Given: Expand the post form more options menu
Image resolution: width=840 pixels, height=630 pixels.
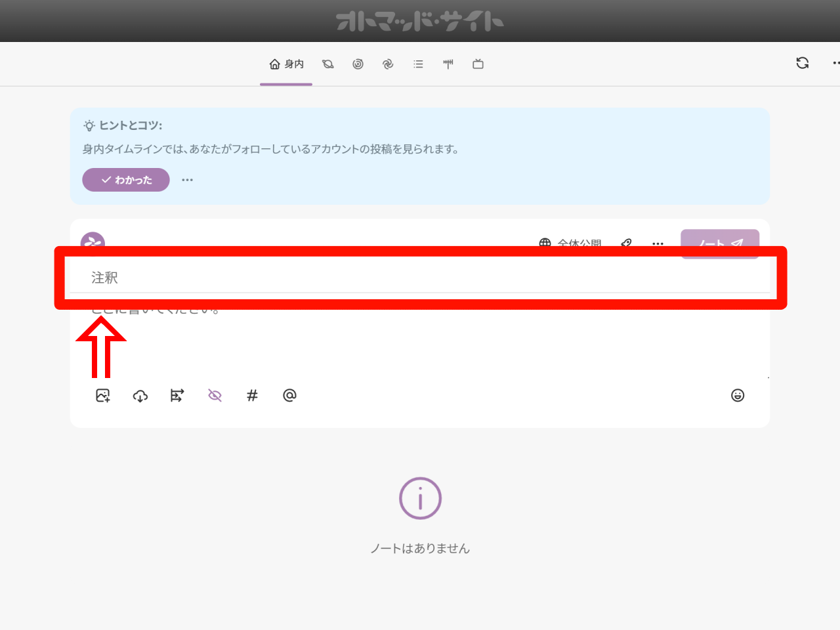Looking at the screenshot, I should pyautogui.click(x=658, y=243).
